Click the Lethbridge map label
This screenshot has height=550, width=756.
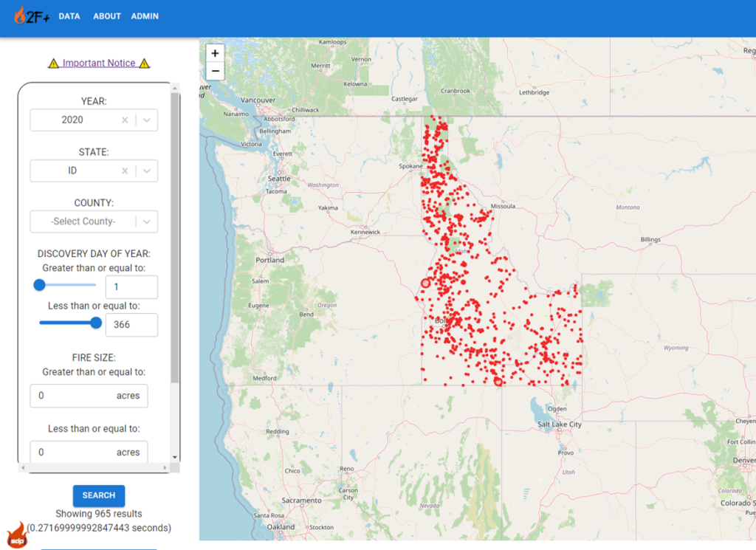click(535, 92)
